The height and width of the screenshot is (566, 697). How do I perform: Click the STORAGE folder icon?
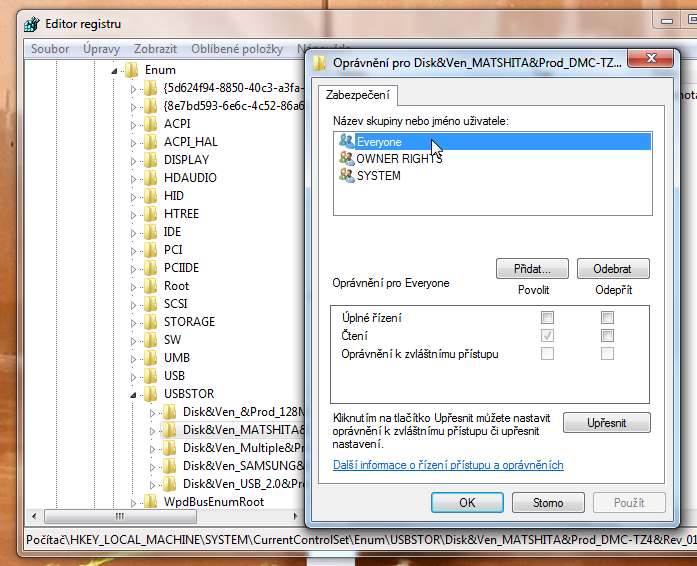tap(151, 322)
